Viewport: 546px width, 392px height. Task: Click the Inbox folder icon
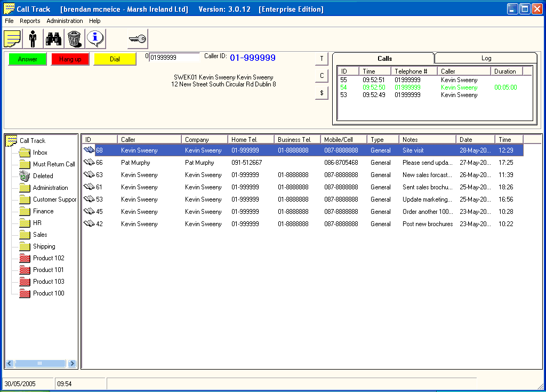25,153
